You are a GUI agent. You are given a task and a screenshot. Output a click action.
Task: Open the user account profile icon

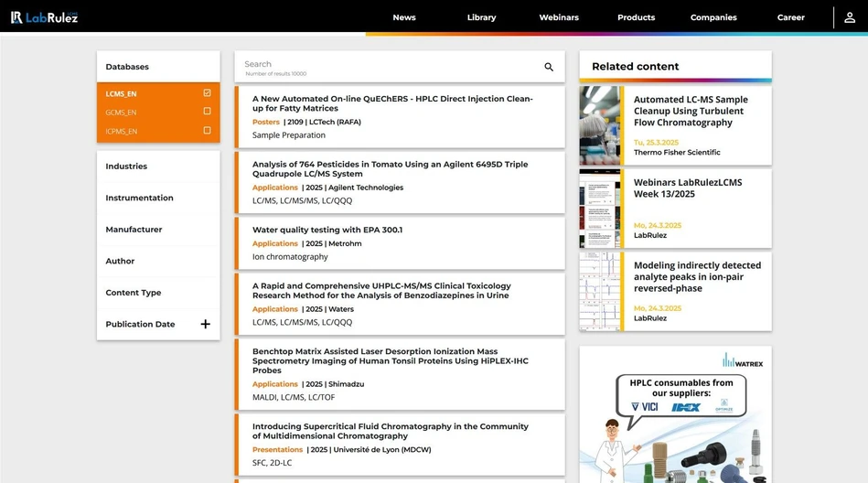click(x=851, y=17)
